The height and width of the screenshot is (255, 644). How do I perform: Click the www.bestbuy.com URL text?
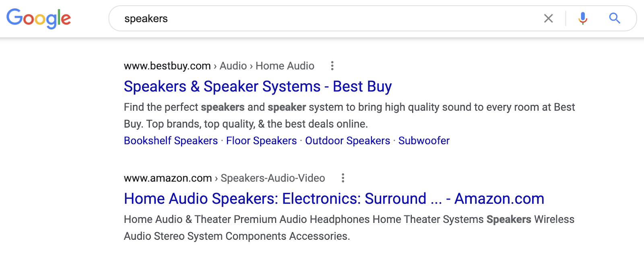(x=167, y=66)
